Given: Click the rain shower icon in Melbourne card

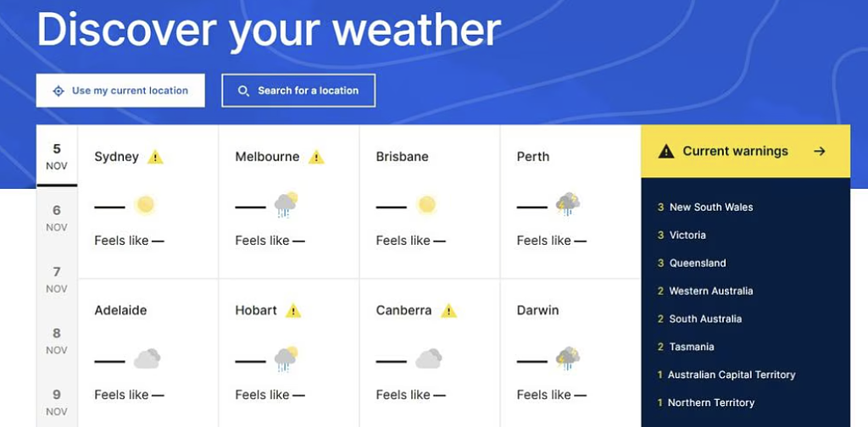Looking at the screenshot, I should [287, 205].
